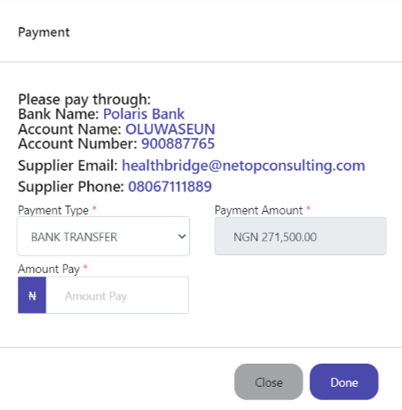Click the Payment dialog heading
Screen dimensions: 402x410
point(44,32)
